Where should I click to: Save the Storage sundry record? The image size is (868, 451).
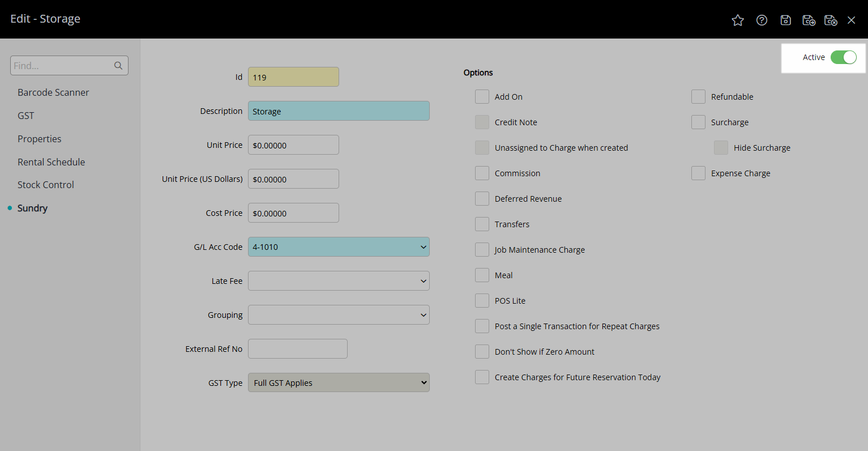click(x=786, y=20)
